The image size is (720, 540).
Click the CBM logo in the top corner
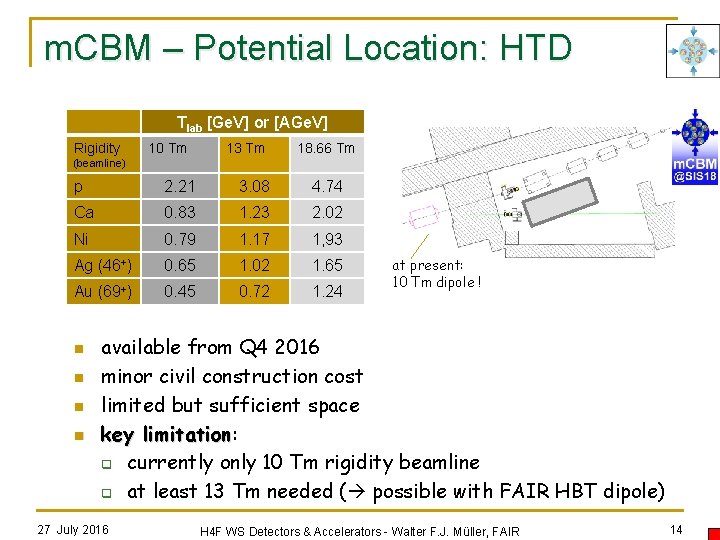click(693, 51)
